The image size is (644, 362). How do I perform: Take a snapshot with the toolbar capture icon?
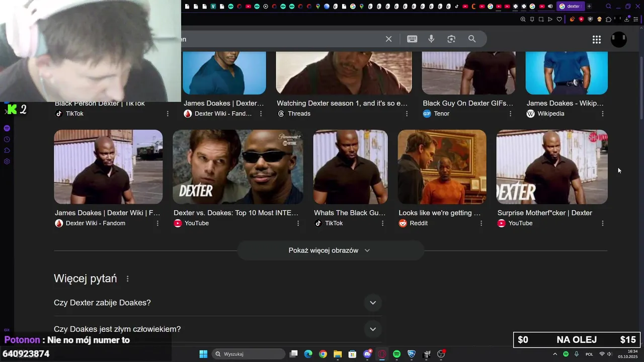point(541,19)
